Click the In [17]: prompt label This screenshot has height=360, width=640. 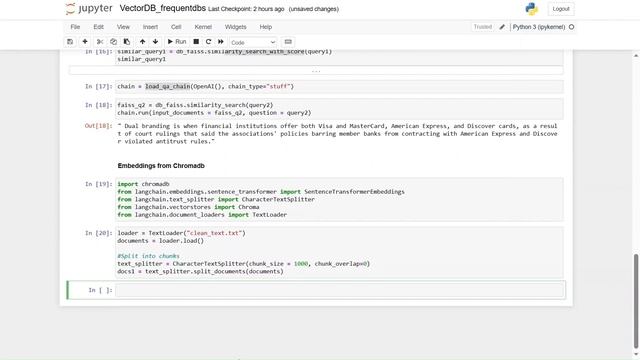(98, 87)
